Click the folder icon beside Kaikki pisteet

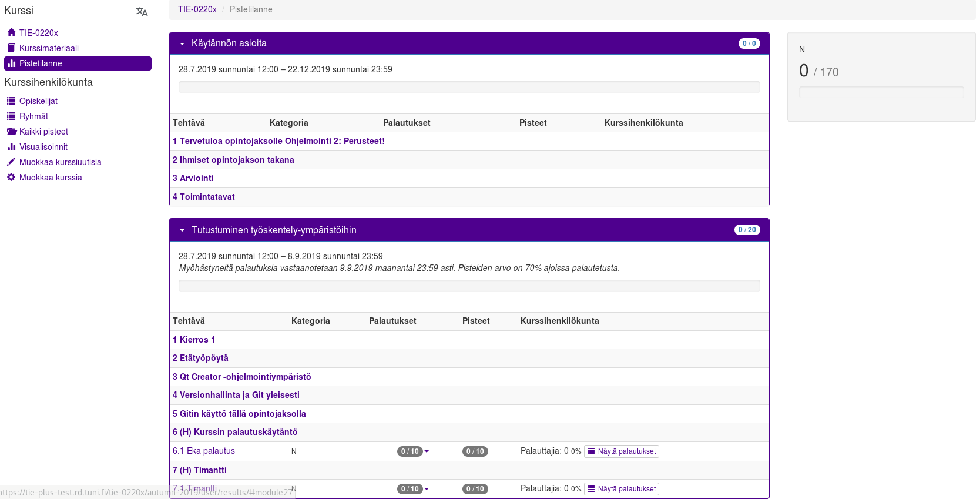pyautogui.click(x=11, y=131)
